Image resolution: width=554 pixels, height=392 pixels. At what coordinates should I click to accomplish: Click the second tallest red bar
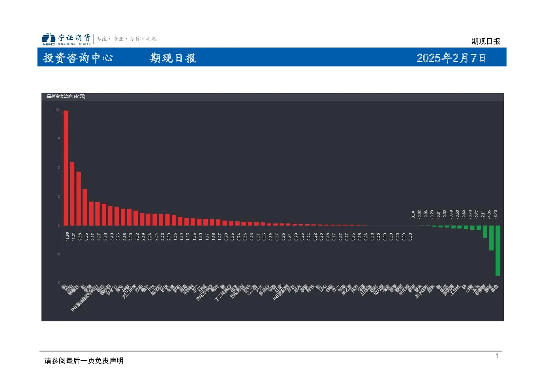pos(72,194)
